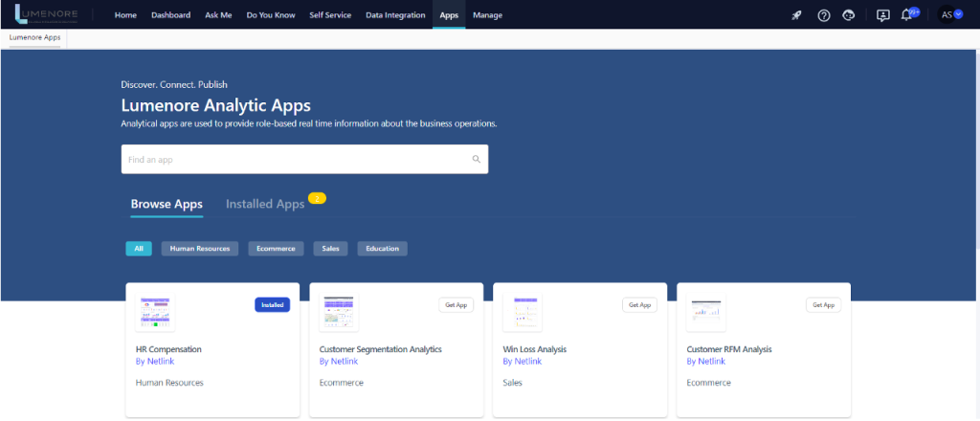The image size is (980, 421).
Task: Open the HR Compensation app thumbnail
Action: pos(156,313)
